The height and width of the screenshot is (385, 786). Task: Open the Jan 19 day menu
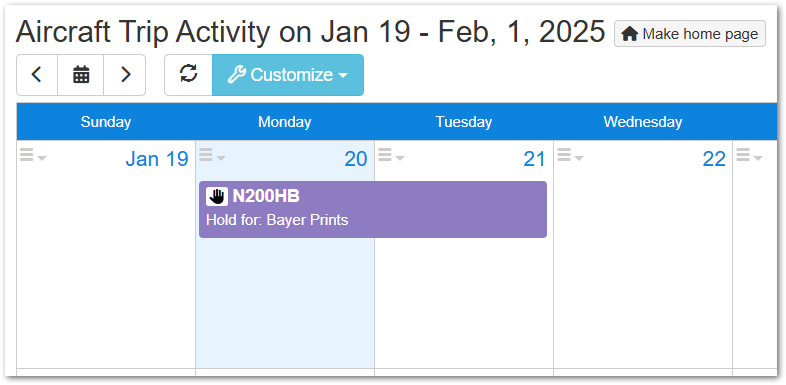pos(33,156)
